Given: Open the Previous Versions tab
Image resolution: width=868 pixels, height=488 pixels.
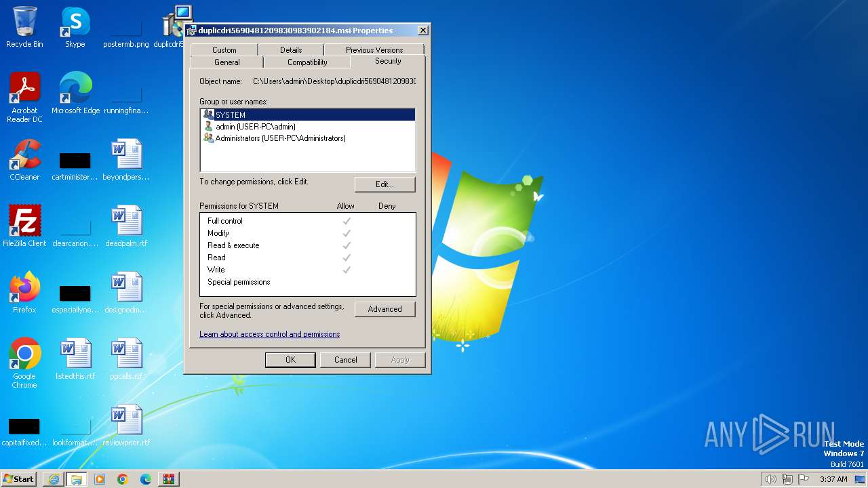Looking at the screenshot, I should tap(374, 50).
